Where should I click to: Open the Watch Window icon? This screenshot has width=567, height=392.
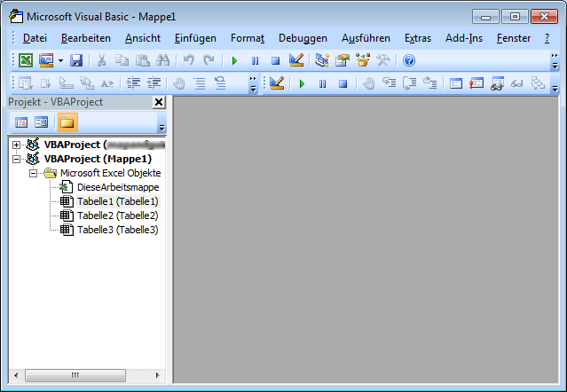(x=497, y=83)
